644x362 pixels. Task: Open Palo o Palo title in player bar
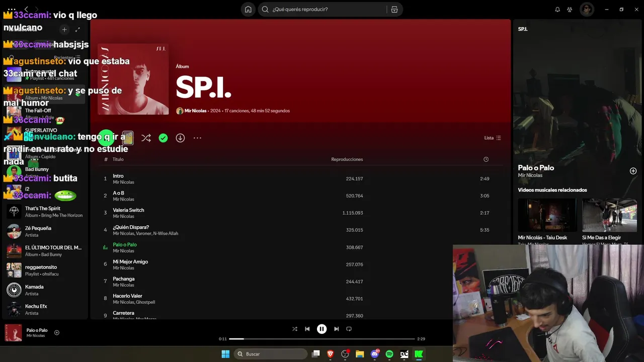[x=37, y=330]
